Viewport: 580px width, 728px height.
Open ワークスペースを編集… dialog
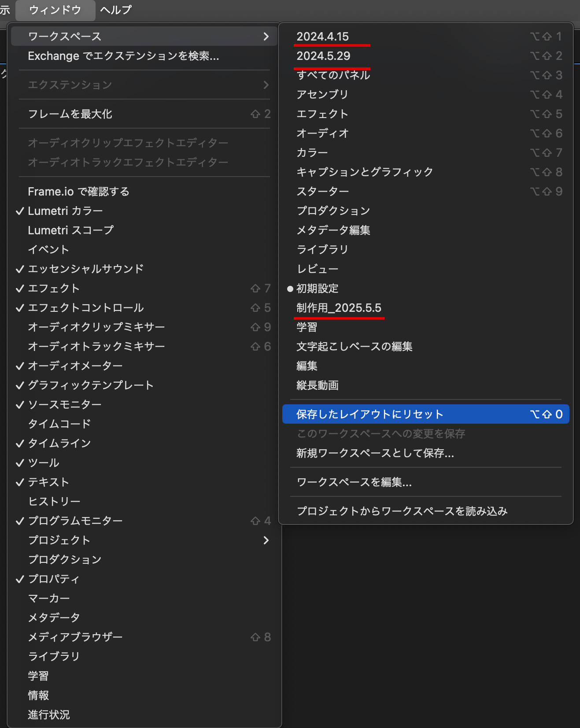354,482
